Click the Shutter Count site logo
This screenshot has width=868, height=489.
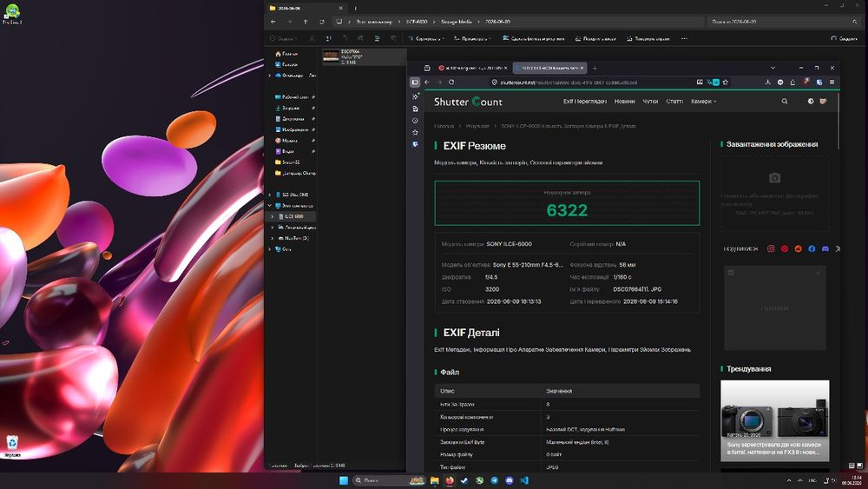point(468,102)
